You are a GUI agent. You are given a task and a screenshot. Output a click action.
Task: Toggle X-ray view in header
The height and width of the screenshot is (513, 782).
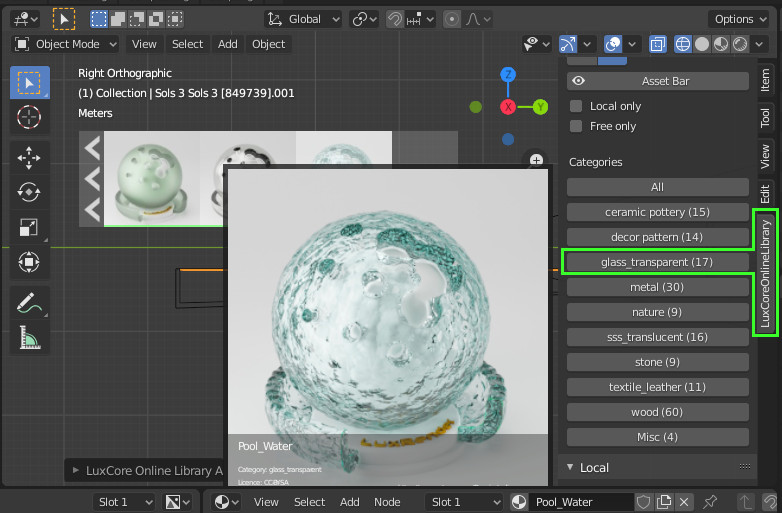(657, 44)
